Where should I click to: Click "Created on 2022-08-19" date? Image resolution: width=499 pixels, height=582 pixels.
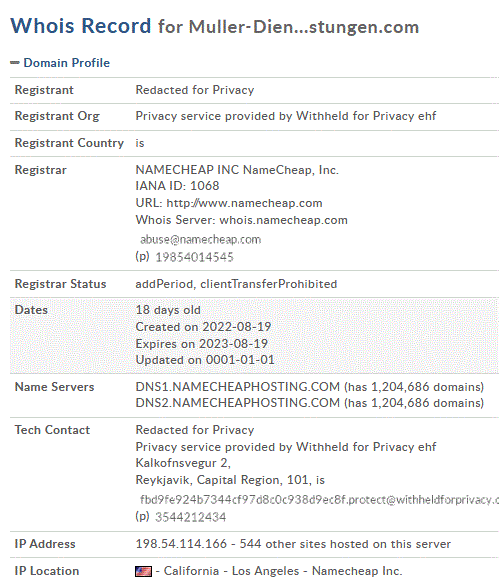203,327
